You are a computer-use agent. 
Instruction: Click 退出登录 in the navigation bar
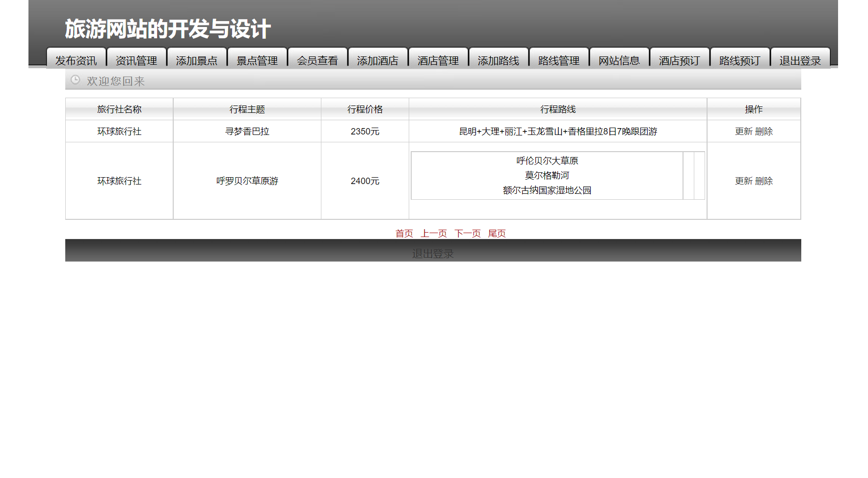pos(800,60)
